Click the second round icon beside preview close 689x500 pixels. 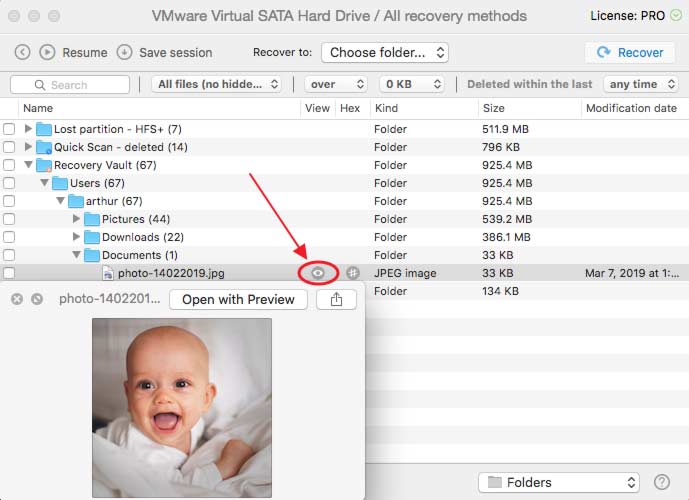click(37, 299)
